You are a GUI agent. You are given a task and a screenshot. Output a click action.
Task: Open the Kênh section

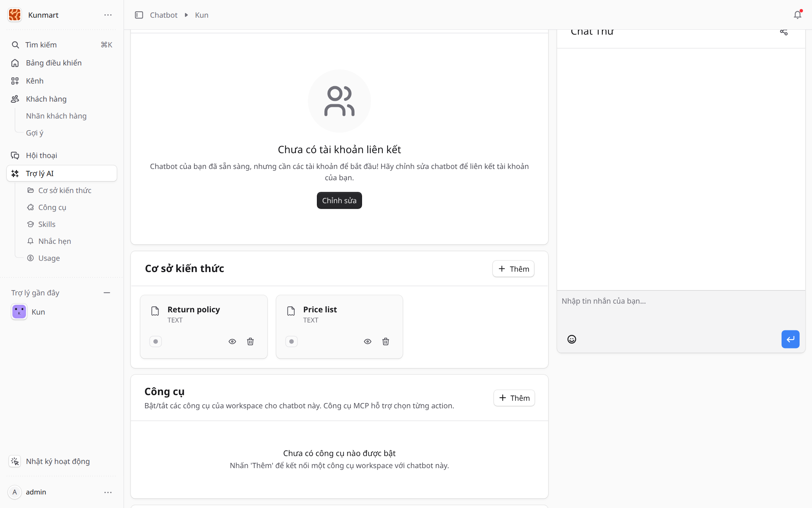62,81
